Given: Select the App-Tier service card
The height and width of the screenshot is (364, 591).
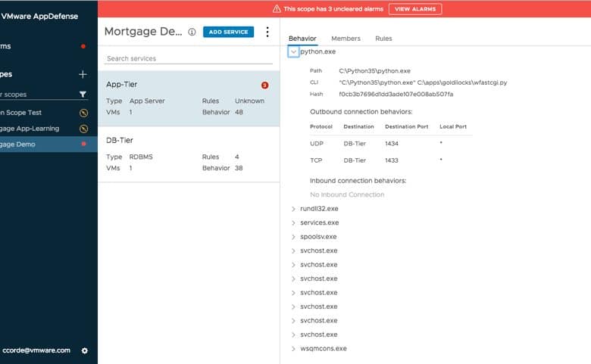Looking at the screenshot, I should point(189,98).
